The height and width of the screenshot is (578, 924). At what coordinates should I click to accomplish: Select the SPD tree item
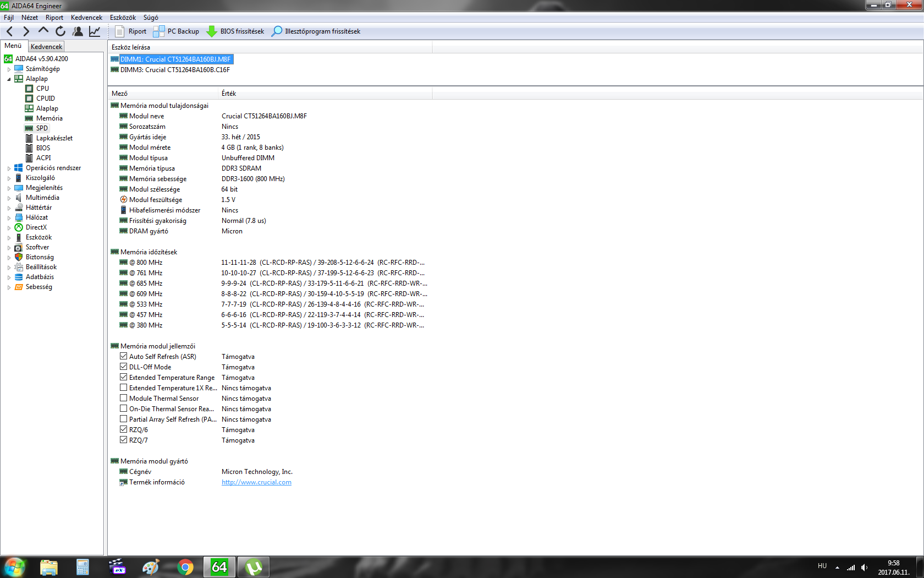click(x=42, y=128)
